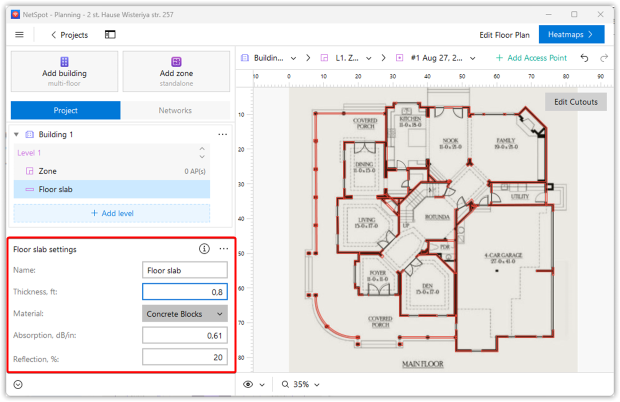Viewport: 620px width, 402px height.
Task: Go back to Projects
Action: [70, 35]
